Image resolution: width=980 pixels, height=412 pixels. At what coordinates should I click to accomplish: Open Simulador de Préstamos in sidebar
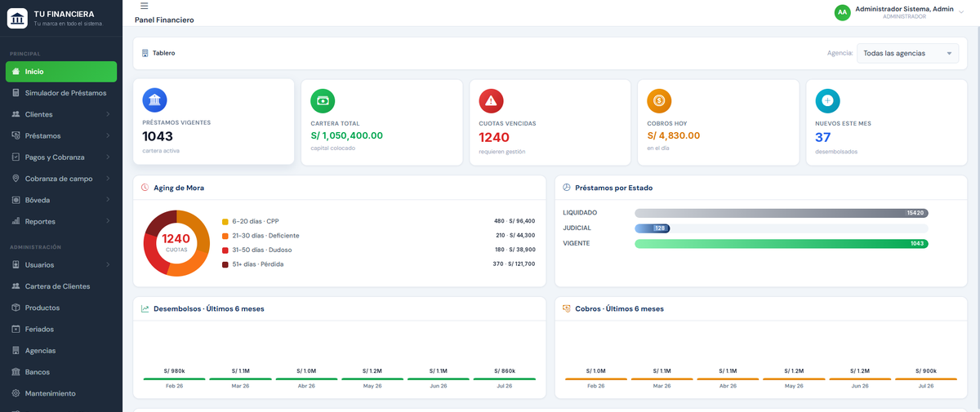61,93
